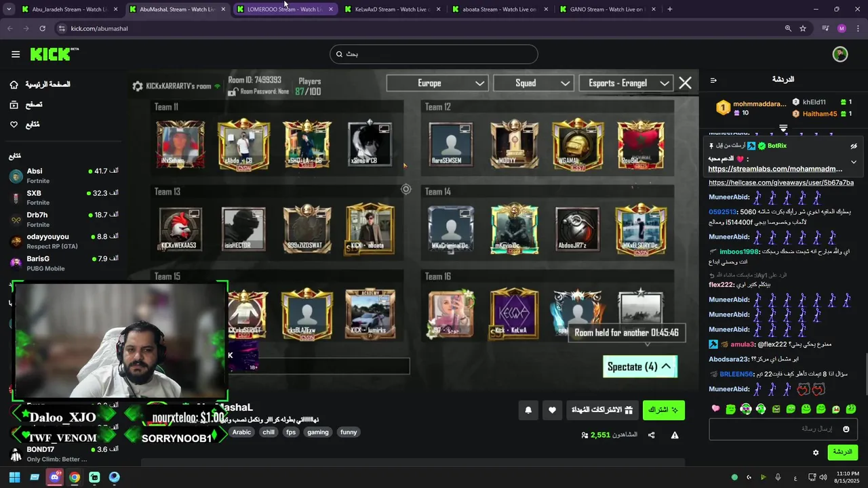Open the streamlabs.com donation link
This screenshot has width=868, height=488.
775,169
